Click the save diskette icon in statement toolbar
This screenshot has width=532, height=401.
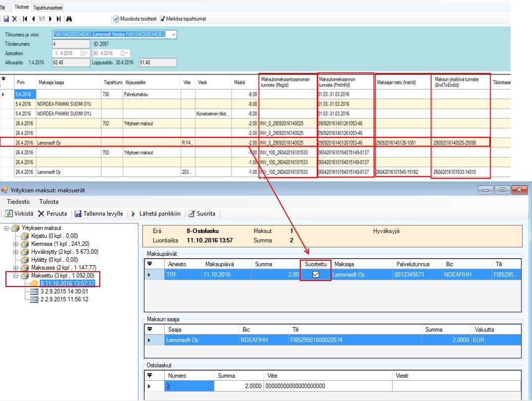click(6, 19)
